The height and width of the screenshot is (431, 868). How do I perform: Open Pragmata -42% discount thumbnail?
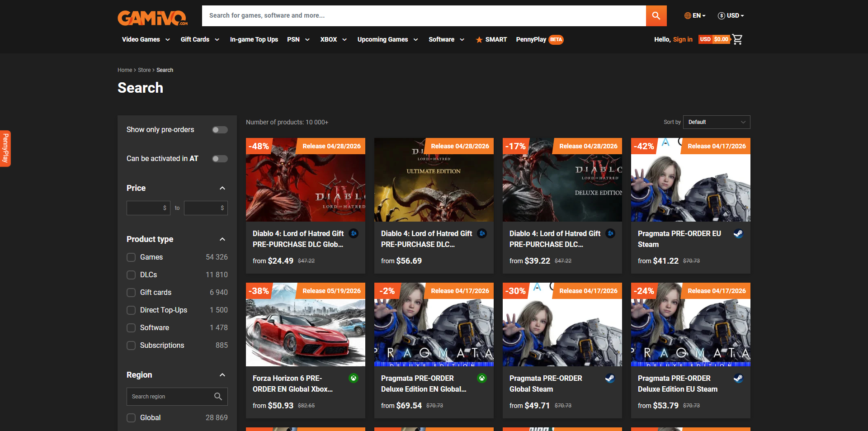[691, 180]
